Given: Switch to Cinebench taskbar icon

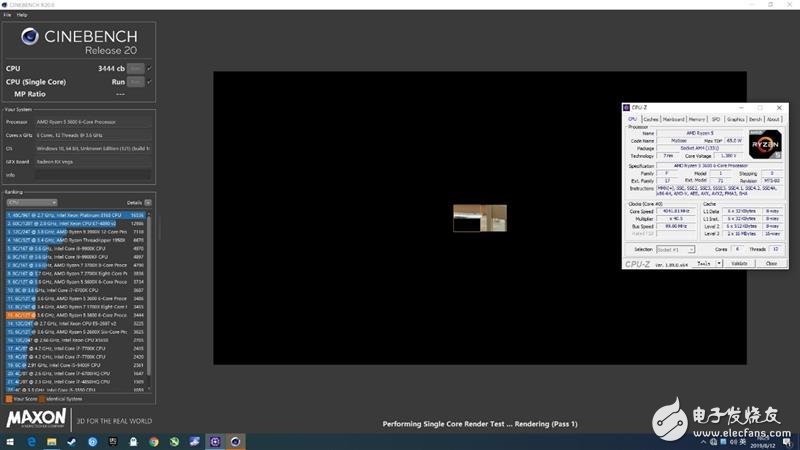Looking at the screenshot, I should (235, 442).
